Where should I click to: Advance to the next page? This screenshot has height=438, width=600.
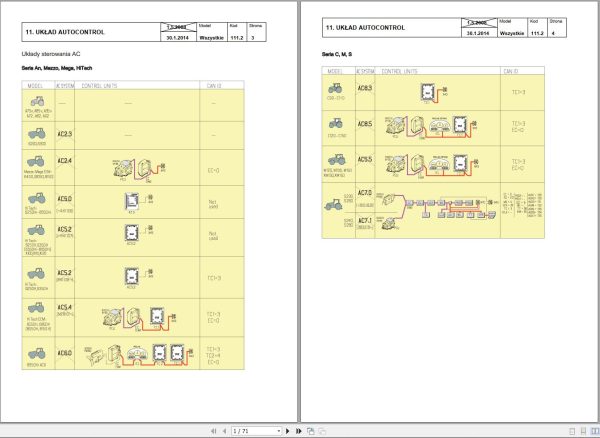pyautogui.click(x=288, y=431)
